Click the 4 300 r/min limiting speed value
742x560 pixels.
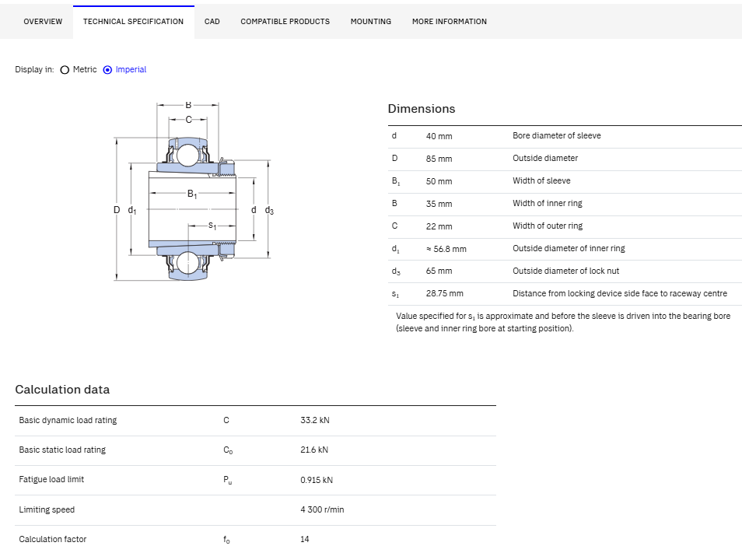(322, 509)
